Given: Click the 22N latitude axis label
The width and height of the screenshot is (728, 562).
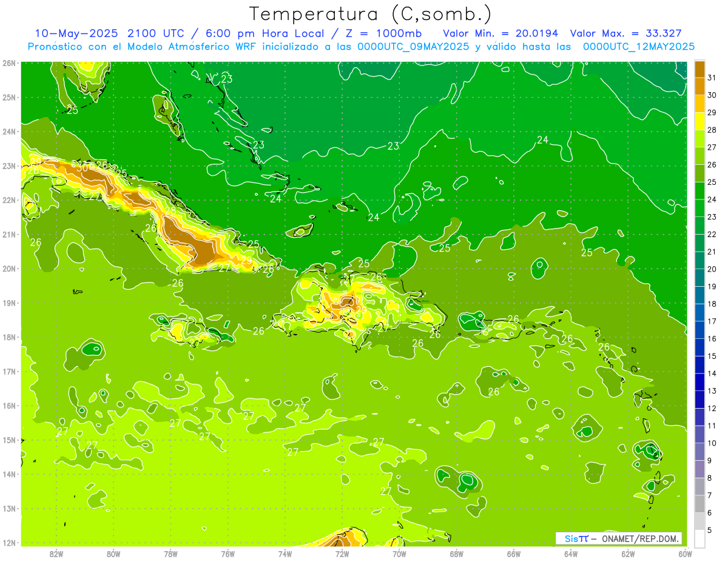Looking at the screenshot, I should [x=9, y=200].
